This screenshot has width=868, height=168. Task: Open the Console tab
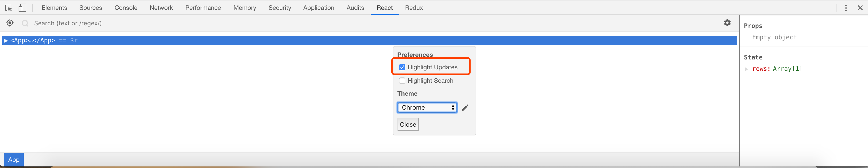click(x=126, y=8)
